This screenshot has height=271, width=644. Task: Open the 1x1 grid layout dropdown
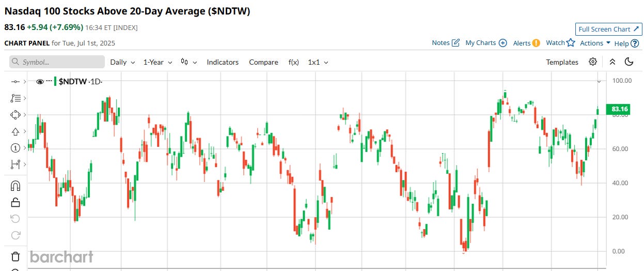pyautogui.click(x=318, y=62)
